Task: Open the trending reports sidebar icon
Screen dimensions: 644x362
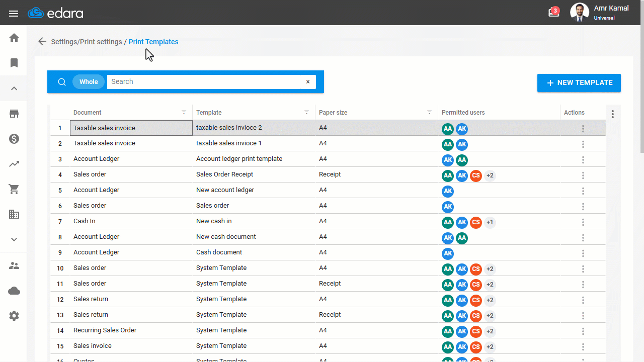Action: (14, 164)
